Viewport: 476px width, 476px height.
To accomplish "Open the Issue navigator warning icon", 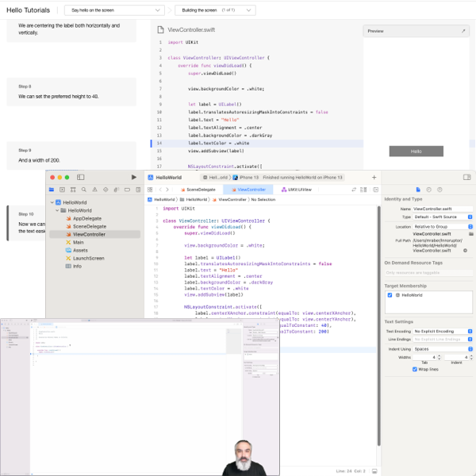I will [94, 190].
